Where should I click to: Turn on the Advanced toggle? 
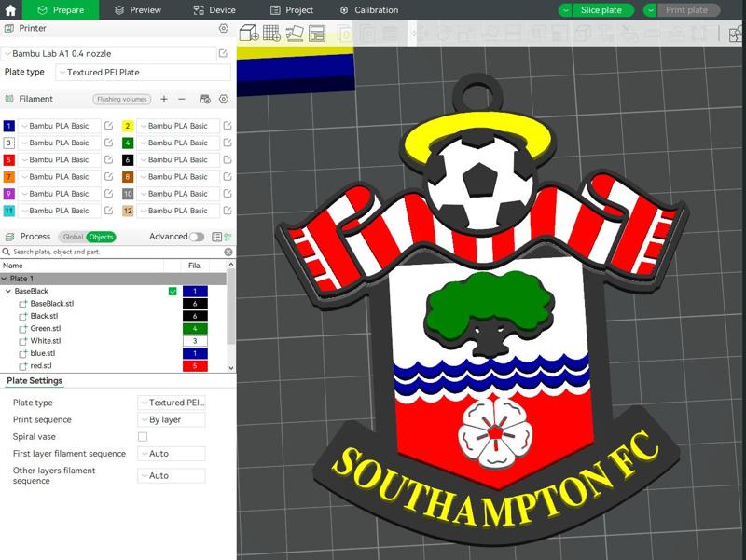198,237
